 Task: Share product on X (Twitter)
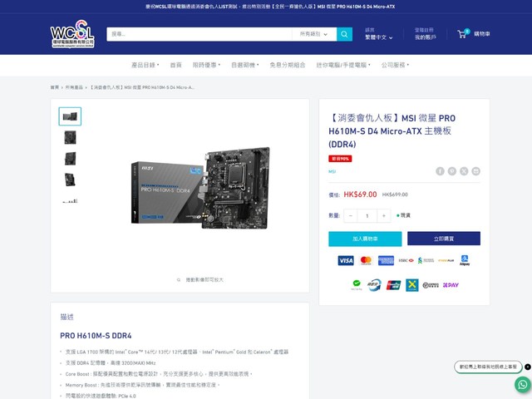click(x=464, y=171)
